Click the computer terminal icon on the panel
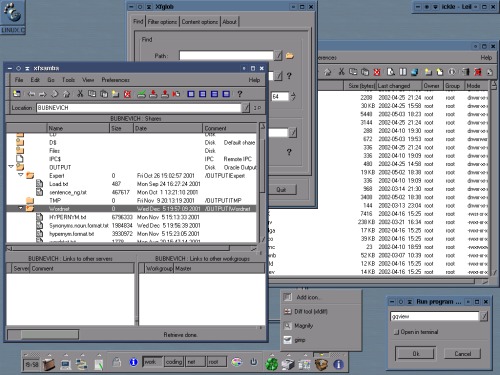Screen dimensions: 500x375 (x=66, y=364)
